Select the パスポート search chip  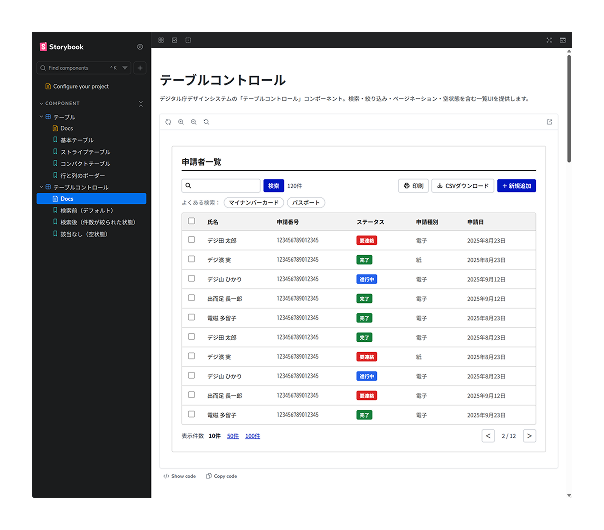[306, 202]
